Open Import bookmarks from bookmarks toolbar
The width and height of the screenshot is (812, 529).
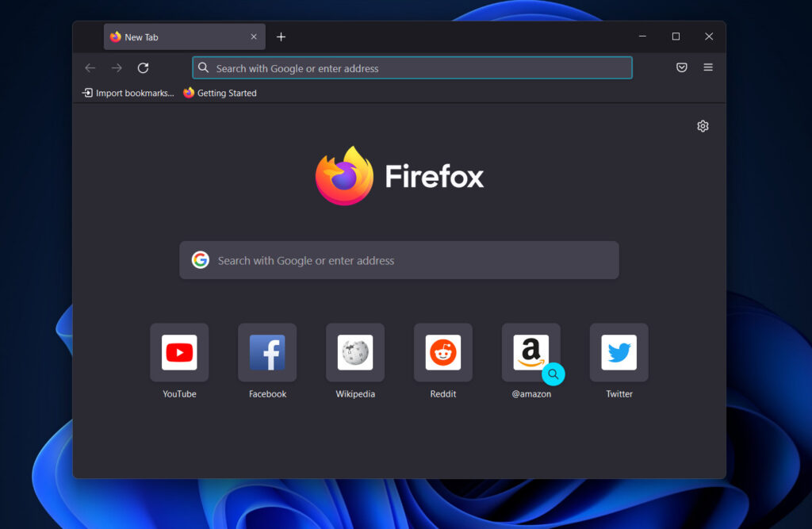[128, 94]
